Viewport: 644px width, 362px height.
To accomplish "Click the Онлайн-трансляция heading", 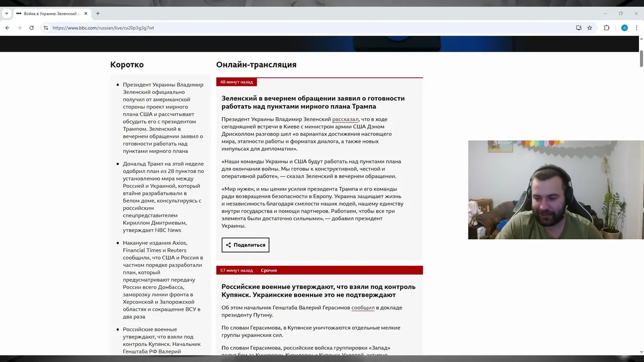I will [x=256, y=64].
